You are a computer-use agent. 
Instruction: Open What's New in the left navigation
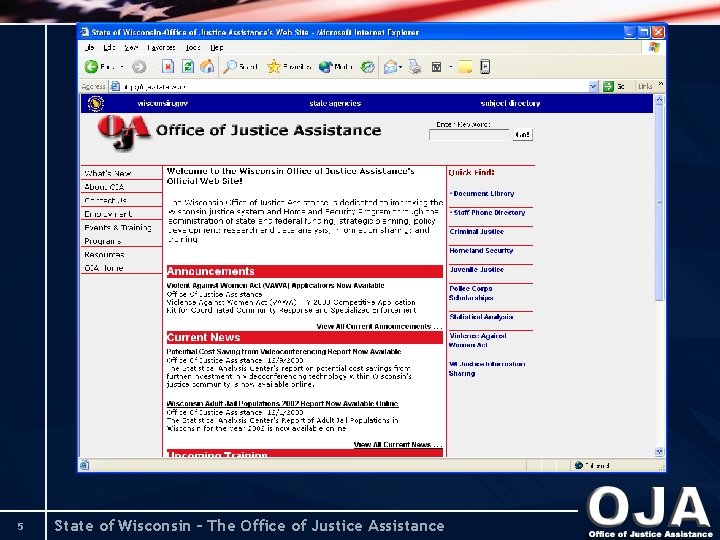[x=108, y=173]
